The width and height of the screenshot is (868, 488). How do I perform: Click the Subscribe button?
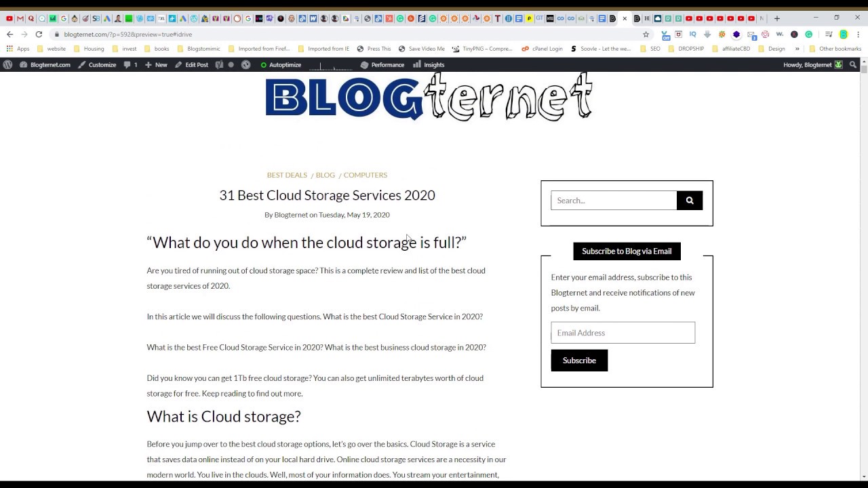[x=579, y=361]
